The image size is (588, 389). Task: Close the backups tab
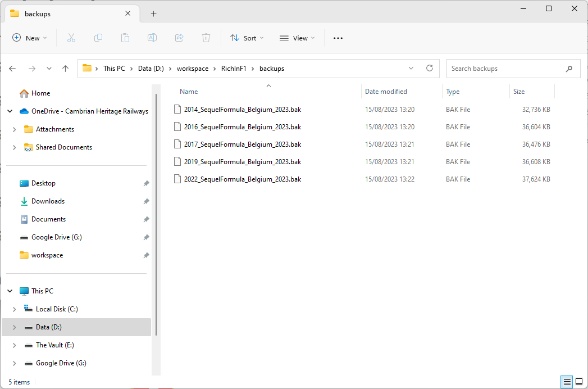pyautogui.click(x=127, y=13)
